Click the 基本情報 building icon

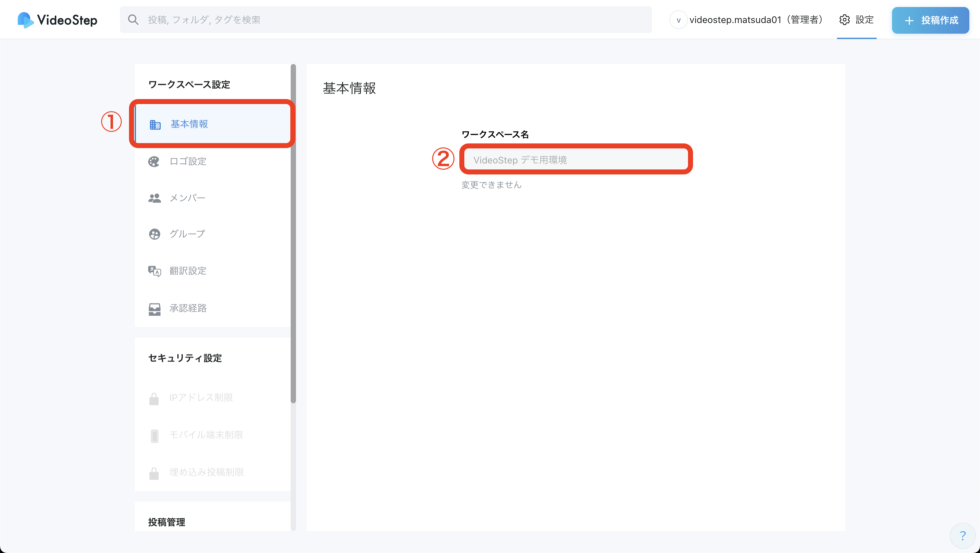tap(155, 124)
